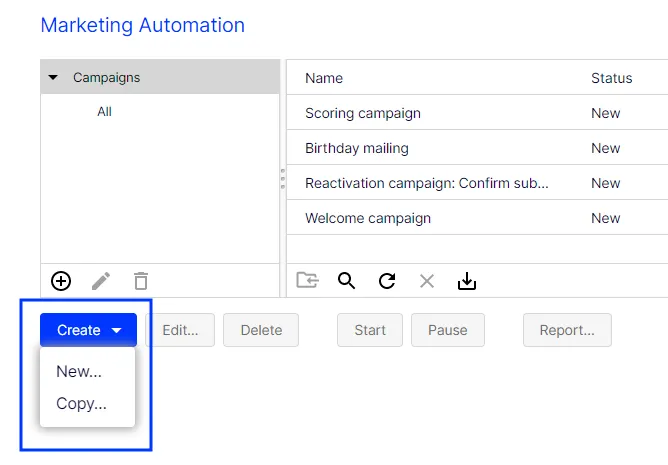
Task: Select the All campaigns folder
Action: [104, 112]
